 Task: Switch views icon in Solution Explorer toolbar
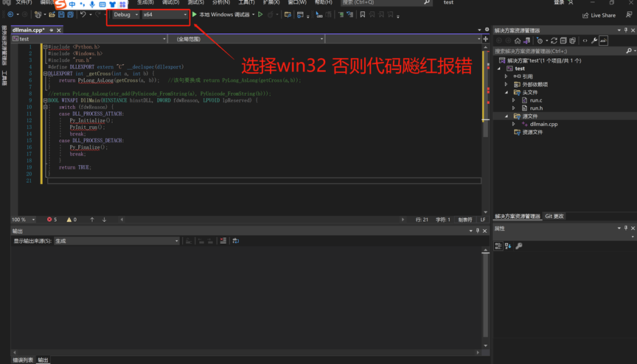[527, 41]
